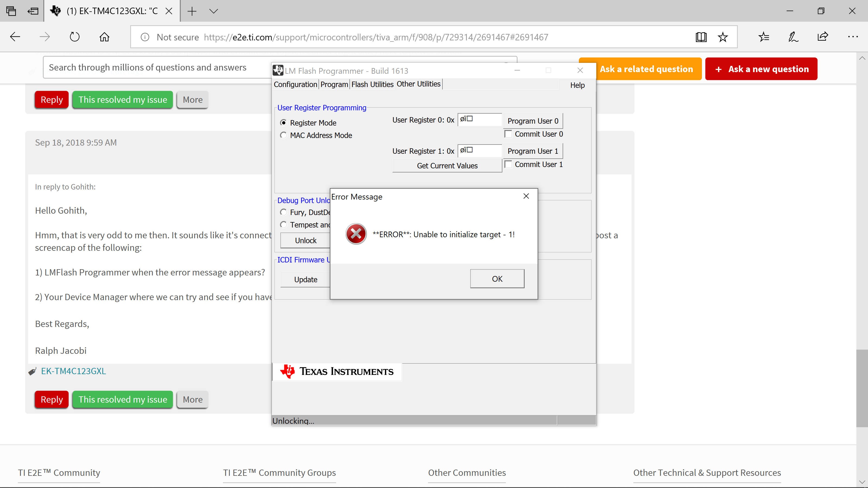Click the Unlocking status bar text
868x488 pixels.
coord(293,421)
